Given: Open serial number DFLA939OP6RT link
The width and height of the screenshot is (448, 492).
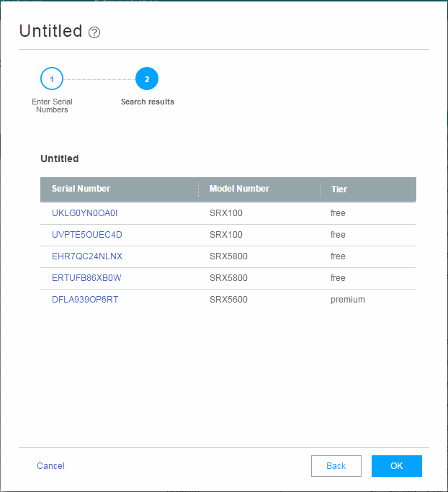Looking at the screenshot, I should point(85,300).
